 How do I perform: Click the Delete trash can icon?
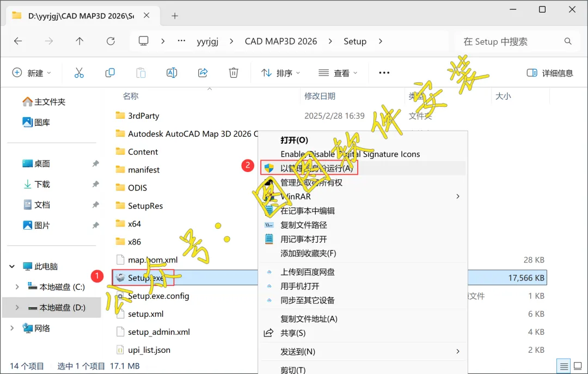click(x=234, y=73)
